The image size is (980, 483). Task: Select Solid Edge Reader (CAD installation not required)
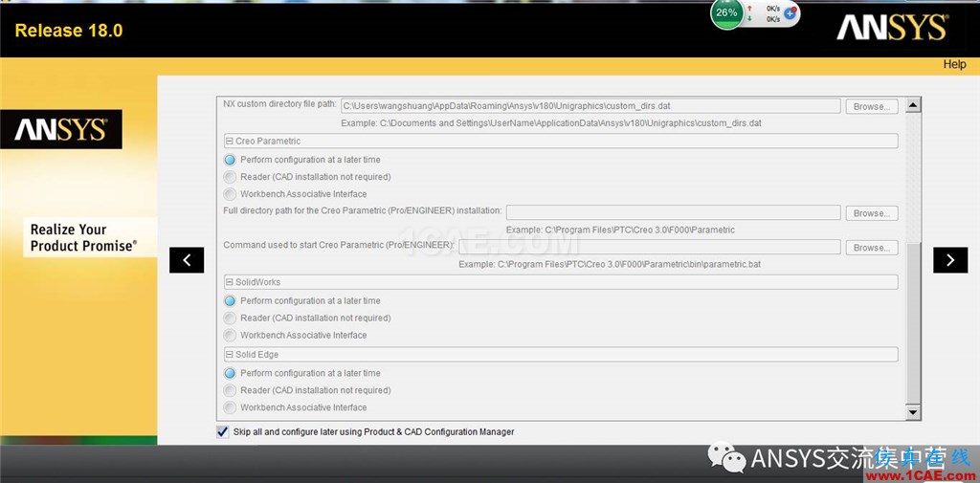pos(230,390)
